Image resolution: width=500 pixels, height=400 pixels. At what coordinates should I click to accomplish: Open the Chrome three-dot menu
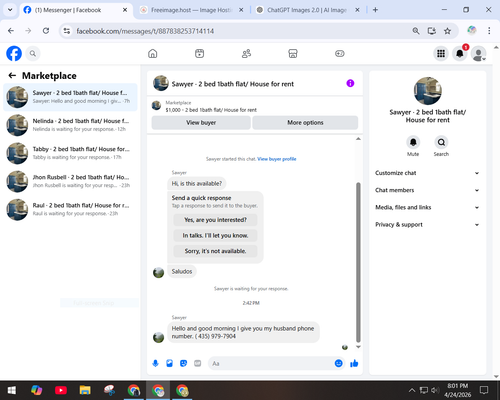click(489, 31)
